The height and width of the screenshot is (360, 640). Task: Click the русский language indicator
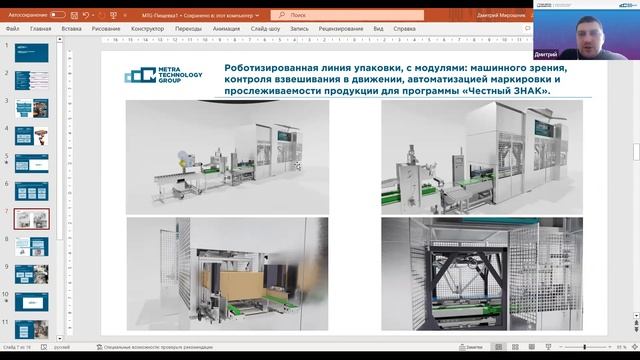pos(62,347)
